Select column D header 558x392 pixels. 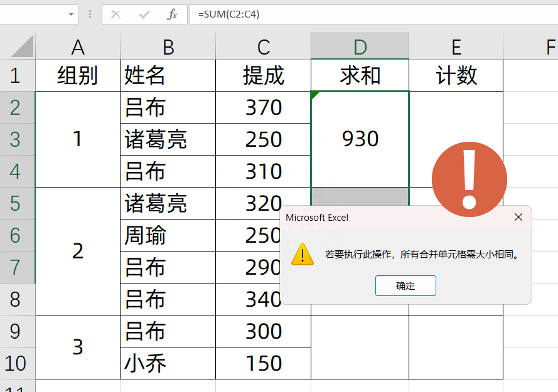coord(360,46)
